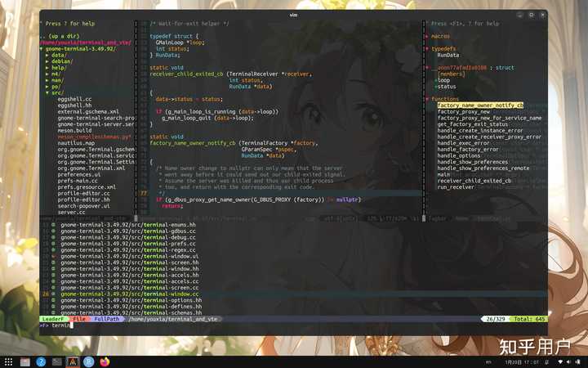Screen dimensions: 588x368
Task: Click the 'Total: 645' indicator
Action: coord(529,319)
